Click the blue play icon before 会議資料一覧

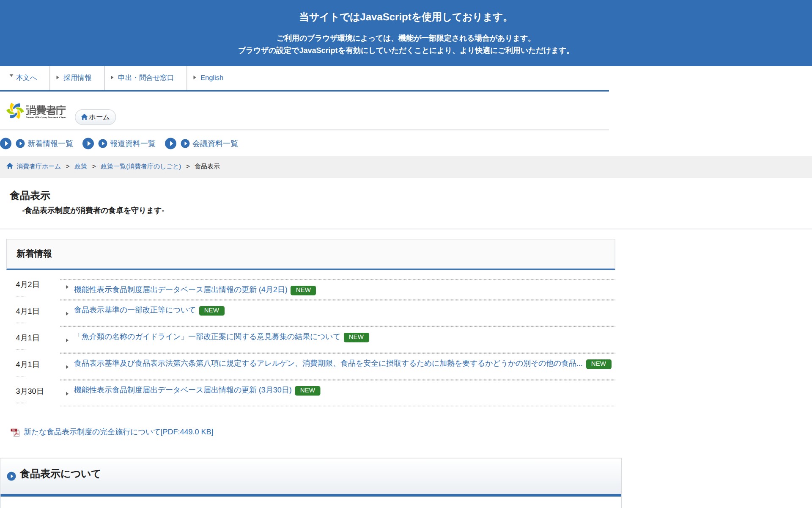tap(185, 144)
